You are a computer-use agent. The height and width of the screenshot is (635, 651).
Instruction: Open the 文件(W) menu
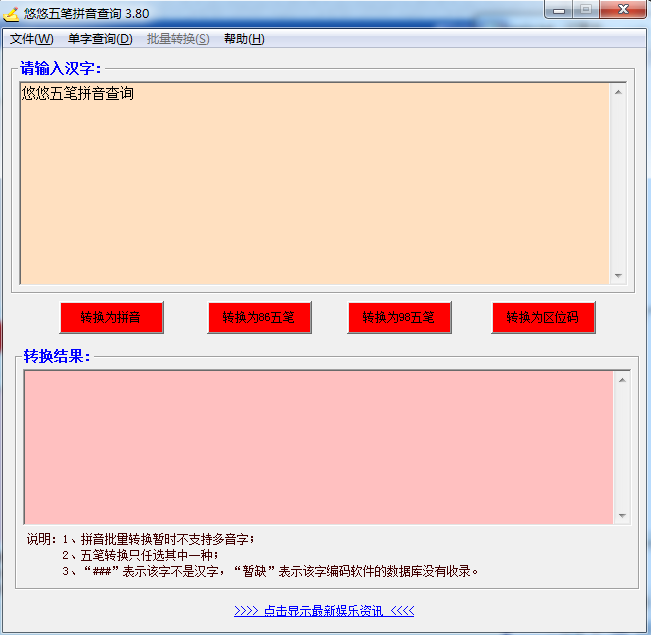tap(31, 39)
